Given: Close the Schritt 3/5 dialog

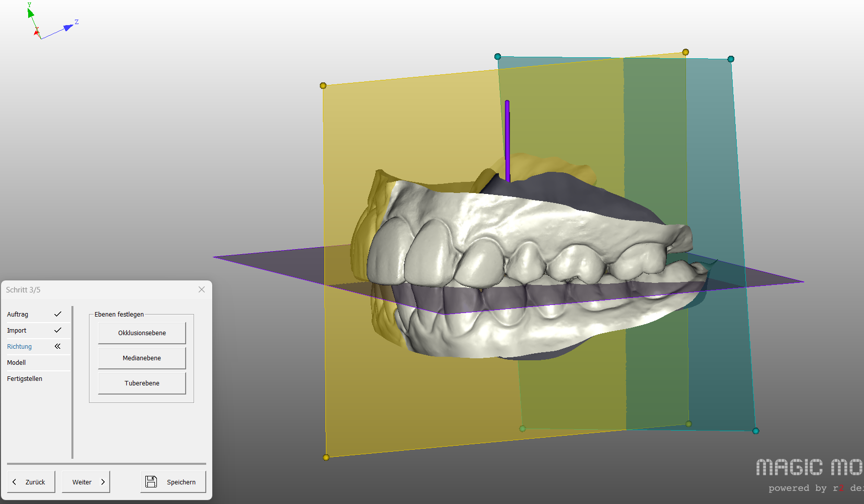Looking at the screenshot, I should click(202, 289).
